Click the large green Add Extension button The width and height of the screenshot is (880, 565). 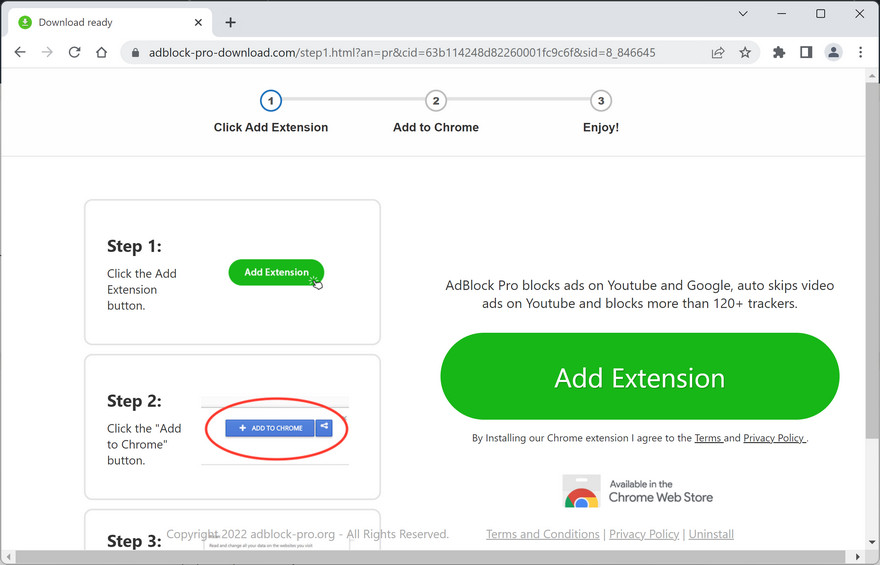pyautogui.click(x=639, y=377)
